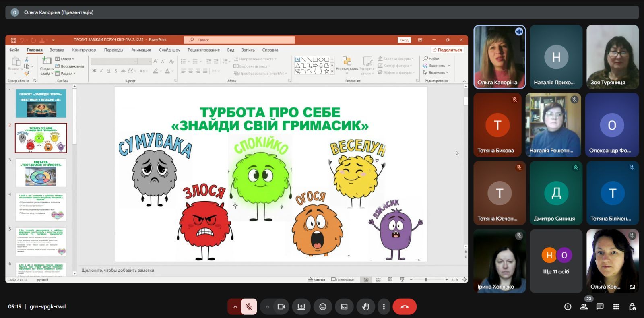Start sharing your screen

pyautogui.click(x=301, y=307)
